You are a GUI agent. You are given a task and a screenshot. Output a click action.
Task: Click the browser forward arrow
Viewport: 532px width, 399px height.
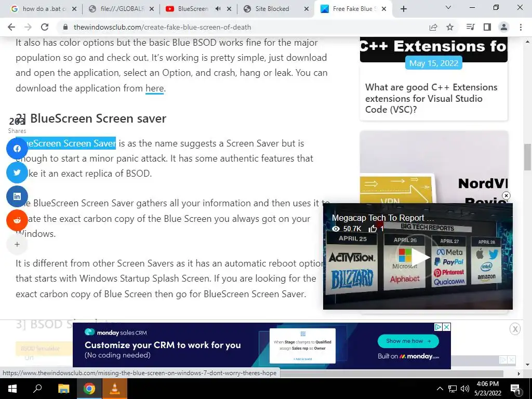click(28, 27)
